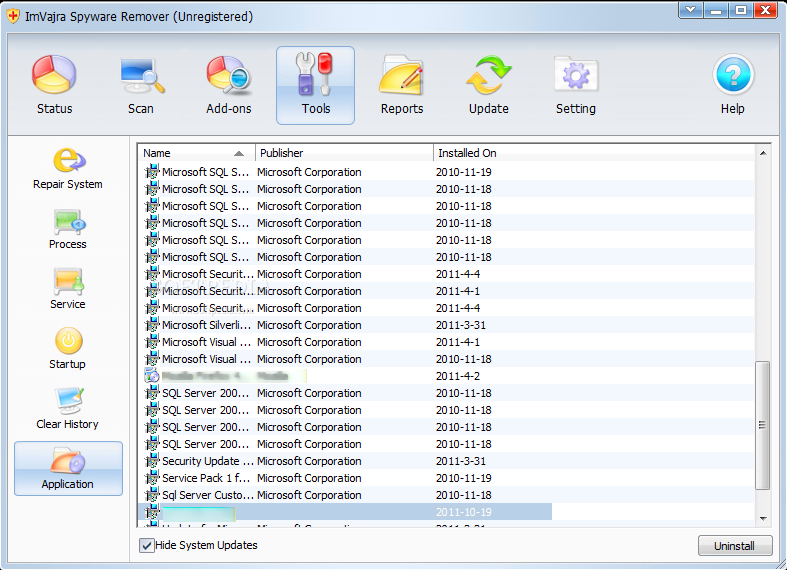The image size is (787, 570).
Task: Select the Tools wrench icon
Action: tap(315, 74)
